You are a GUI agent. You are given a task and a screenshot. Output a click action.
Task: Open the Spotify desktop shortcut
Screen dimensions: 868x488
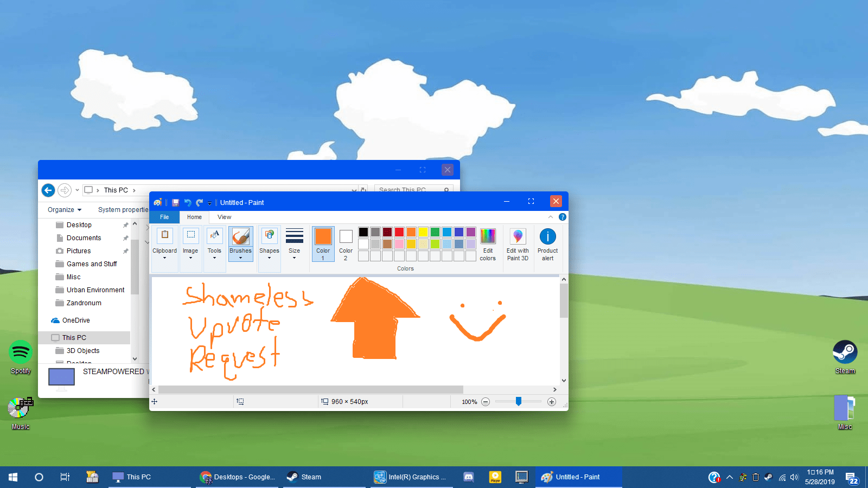[21, 357]
